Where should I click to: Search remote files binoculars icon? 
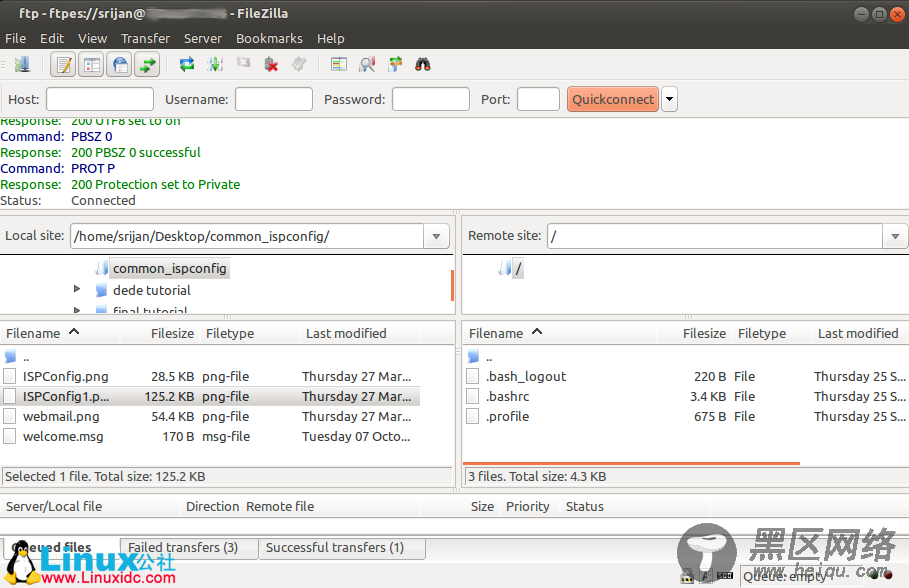pos(423,64)
